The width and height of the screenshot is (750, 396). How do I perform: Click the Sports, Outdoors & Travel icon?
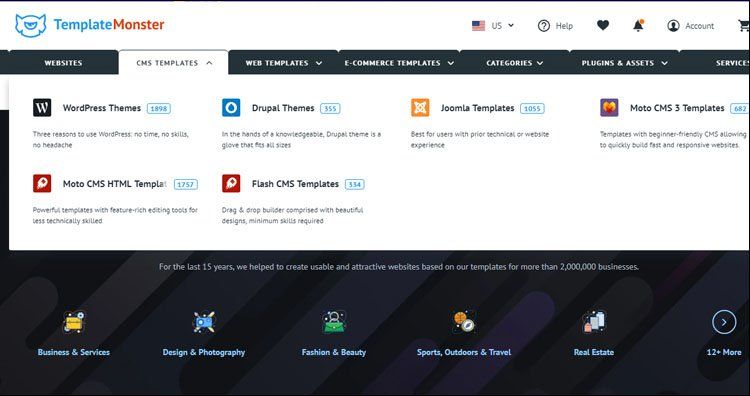pyautogui.click(x=464, y=322)
